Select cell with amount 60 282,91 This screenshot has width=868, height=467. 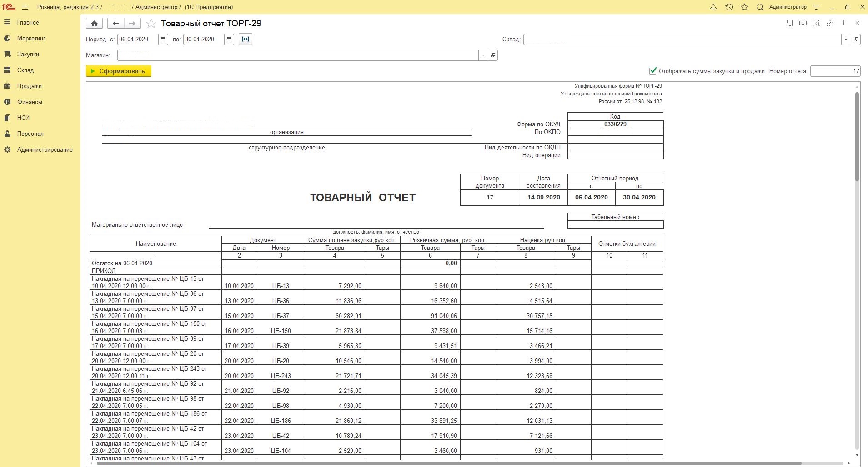click(x=335, y=312)
